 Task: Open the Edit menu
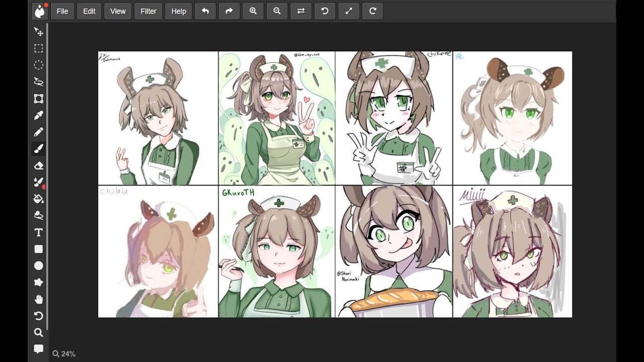pyautogui.click(x=89, y=11)
